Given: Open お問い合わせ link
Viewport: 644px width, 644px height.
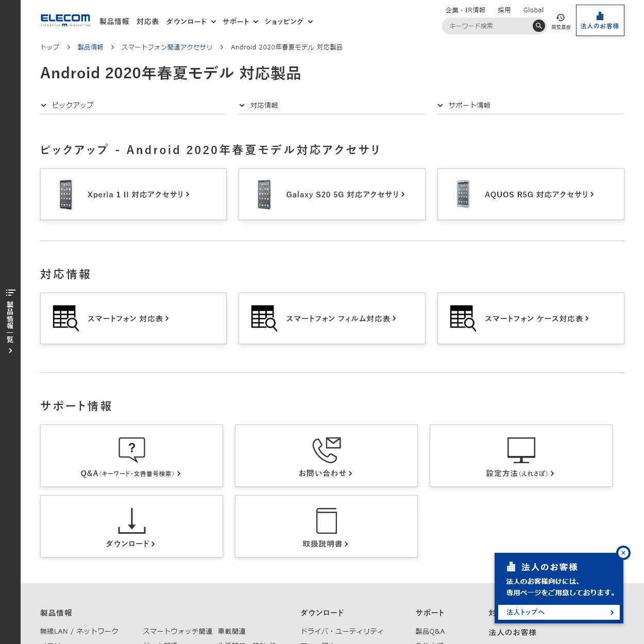Looking at the screenshot, I should pyautogui.click(x=327, y=455).
